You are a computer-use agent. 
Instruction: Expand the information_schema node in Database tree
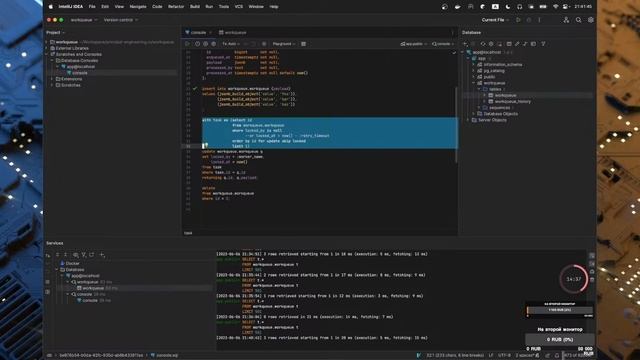[x=474, y=64]
